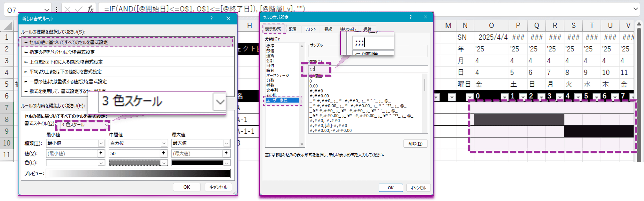This screenshot has width=644, height=201.
Task: Click help question mark in セルの書式設定 dialog
Action: pos(411,17)
